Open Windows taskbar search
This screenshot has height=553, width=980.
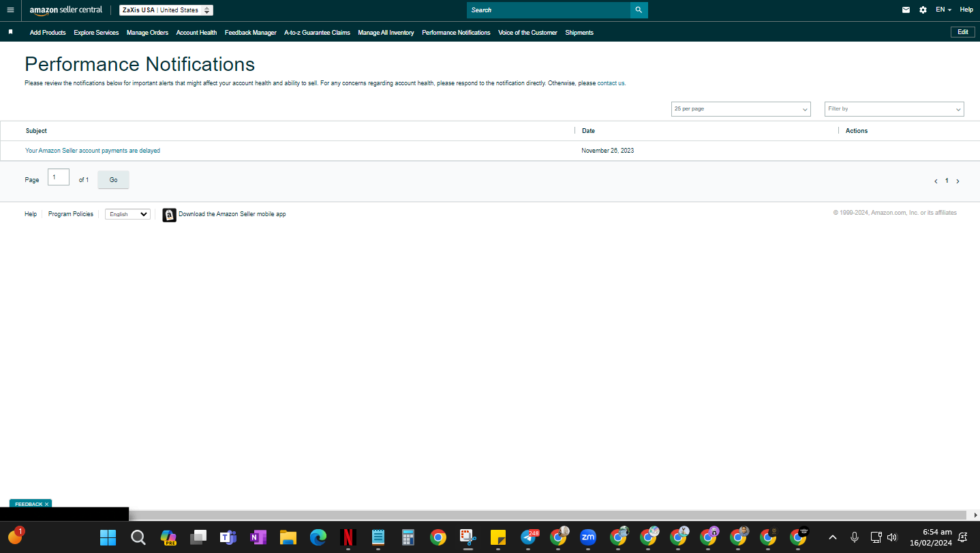click(138, 537)
